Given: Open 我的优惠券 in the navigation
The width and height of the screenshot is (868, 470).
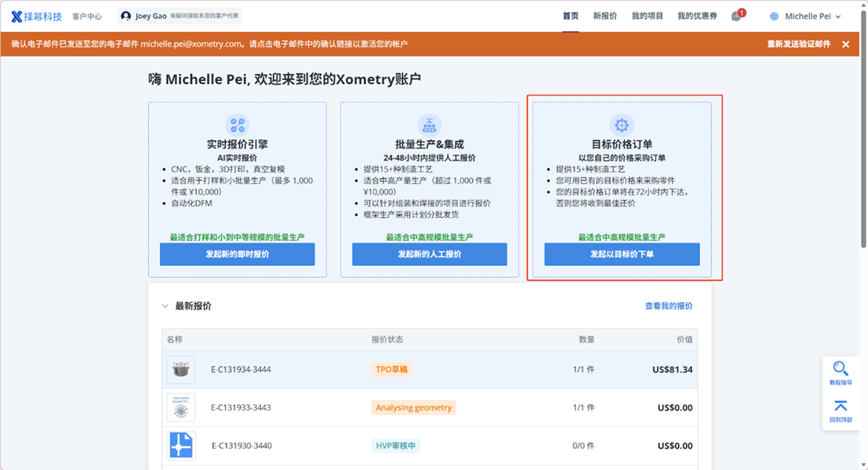Looking at the screenshot, I should coord(697,16).
